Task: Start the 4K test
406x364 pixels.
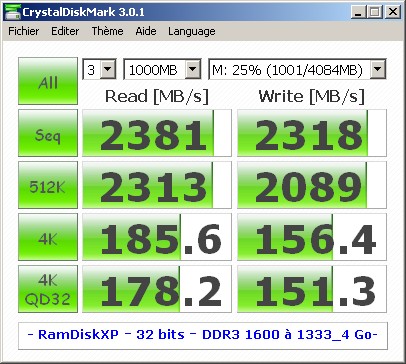Action: 48,237
